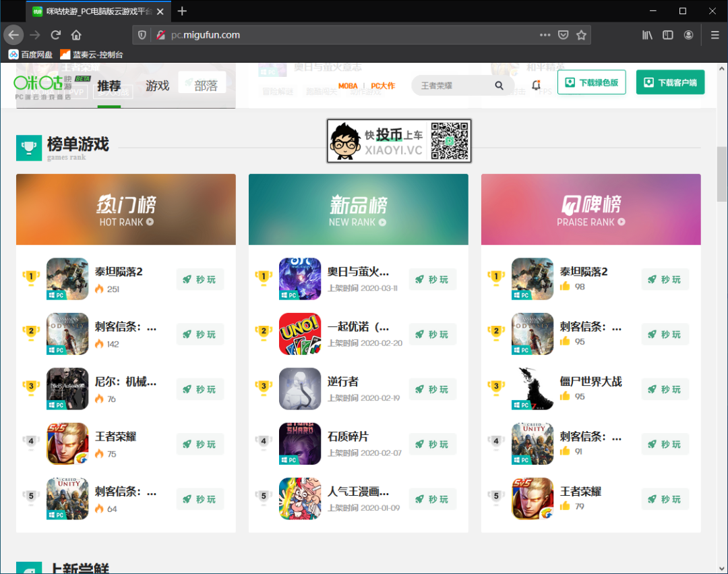Click the browser home icon
Viewport: 728px width, 574px height.
click(x=76, y=34)
